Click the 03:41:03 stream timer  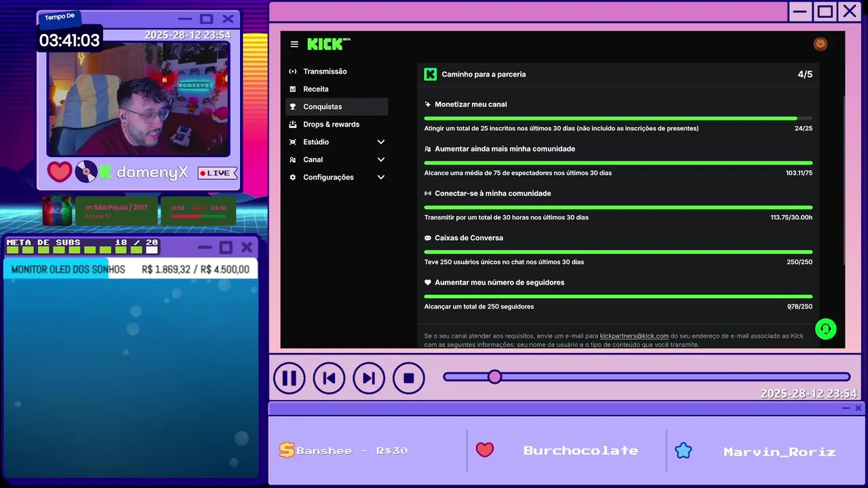[x=69, y=41]
